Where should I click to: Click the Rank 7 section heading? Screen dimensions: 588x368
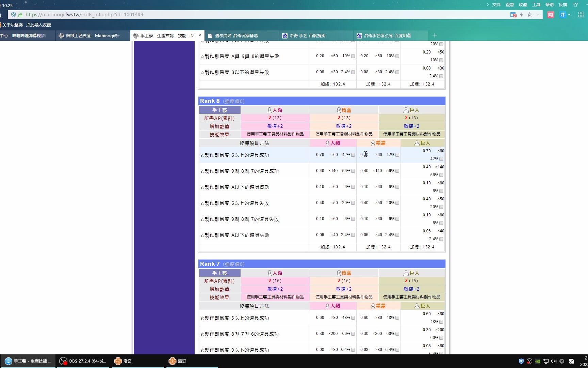coord(322,264)
